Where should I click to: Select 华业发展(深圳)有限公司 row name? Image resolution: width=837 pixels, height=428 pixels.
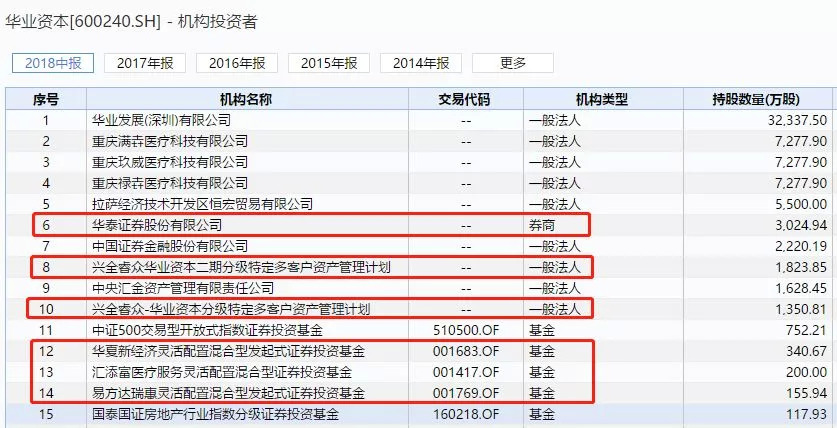pyautogui.click(x=161, y=120)
